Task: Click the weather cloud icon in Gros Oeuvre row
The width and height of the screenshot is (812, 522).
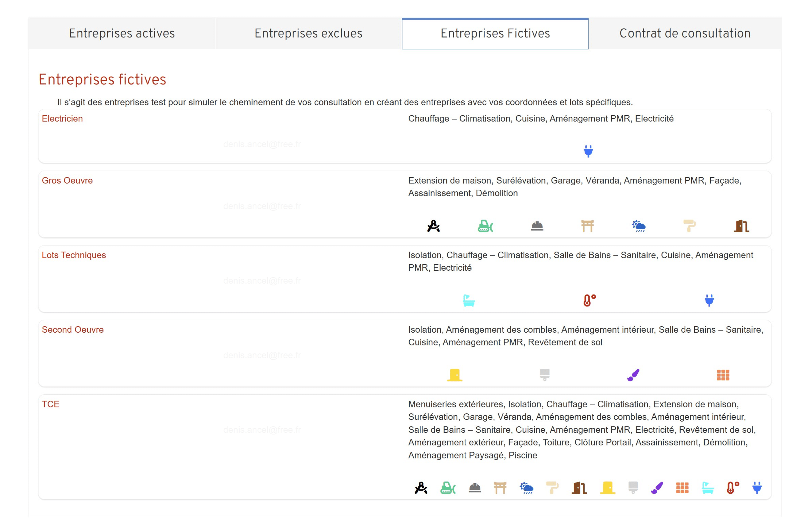Action: [x=638, y=226]
